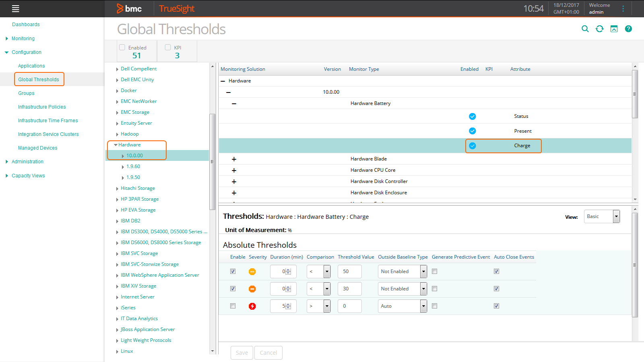This screenshot has width=644, height=362.
Task: Click the critical severity icon in the third threshold row
Action: 252,306
